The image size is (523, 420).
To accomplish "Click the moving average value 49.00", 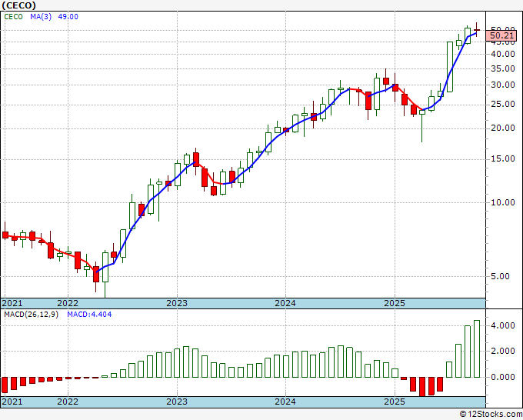I will tap(68, 17).
